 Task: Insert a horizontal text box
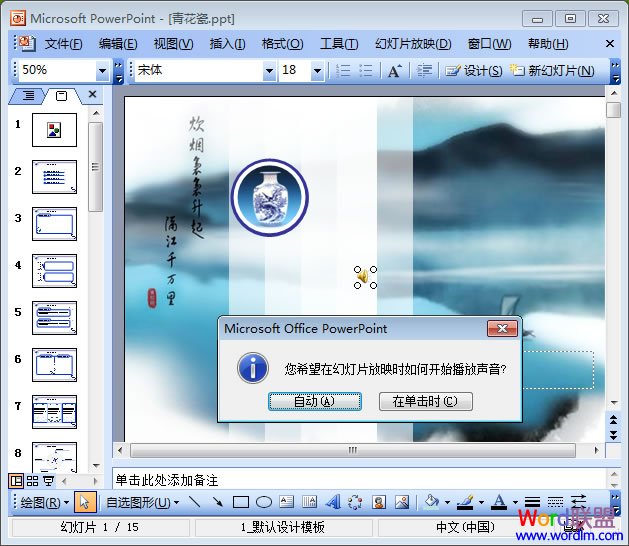coord(286,502)
